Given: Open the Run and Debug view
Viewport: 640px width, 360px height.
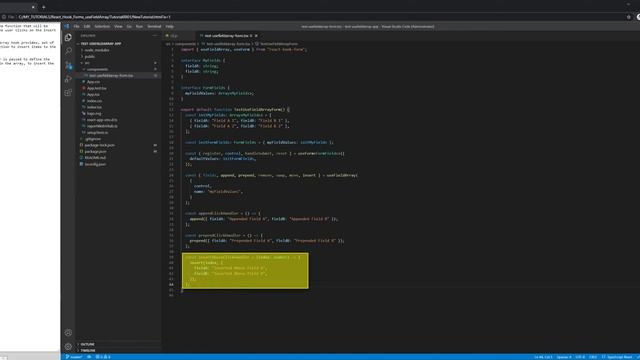Looking at the screenshot, I should 68,79.
